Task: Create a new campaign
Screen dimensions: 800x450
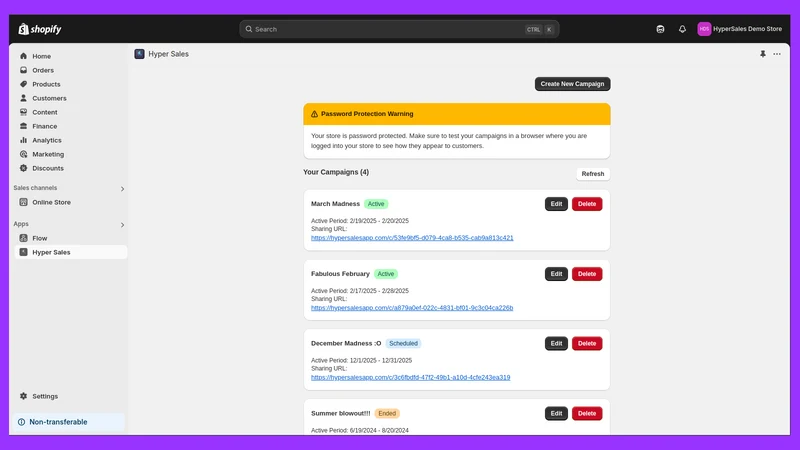Action: click(572, 84)
